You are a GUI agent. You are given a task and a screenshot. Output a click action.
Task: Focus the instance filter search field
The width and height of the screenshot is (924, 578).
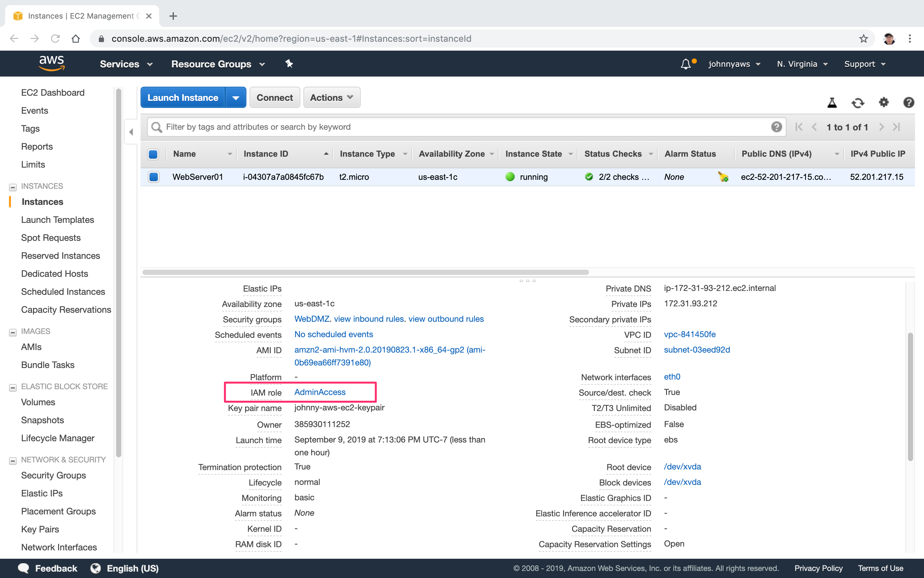[466, 127]
